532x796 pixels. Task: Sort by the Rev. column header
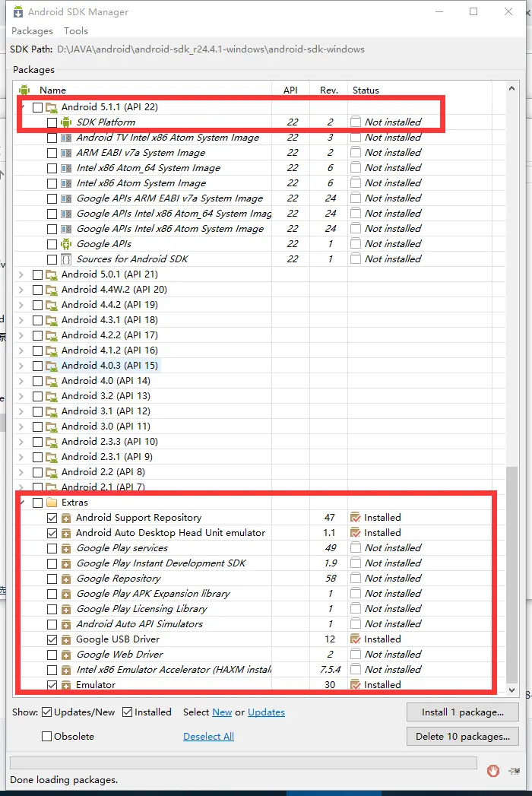pyautogui.click(x=328, y=90)
